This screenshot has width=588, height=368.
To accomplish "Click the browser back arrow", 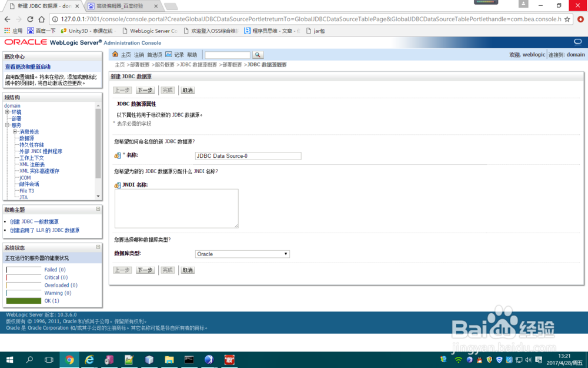I will [7, 19].
